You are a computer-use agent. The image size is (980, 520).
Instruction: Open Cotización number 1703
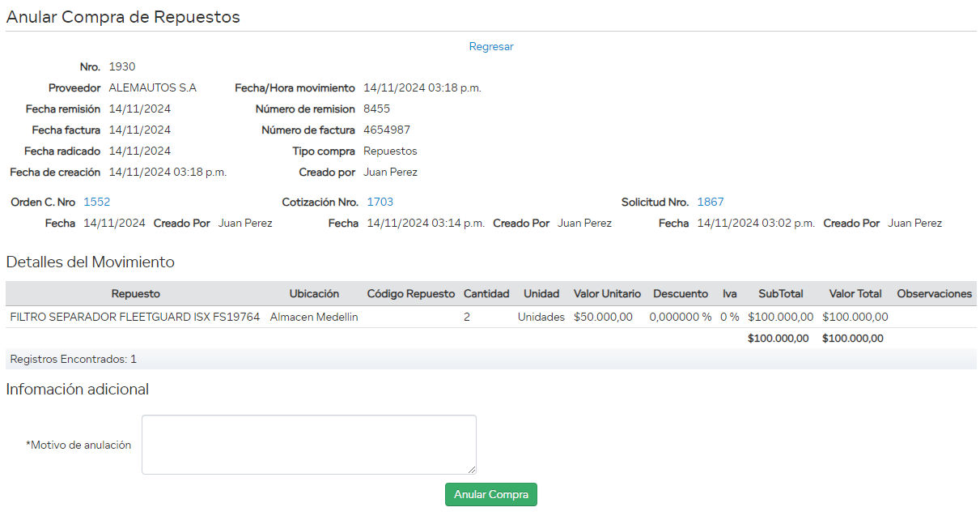(x=380, y=202)
